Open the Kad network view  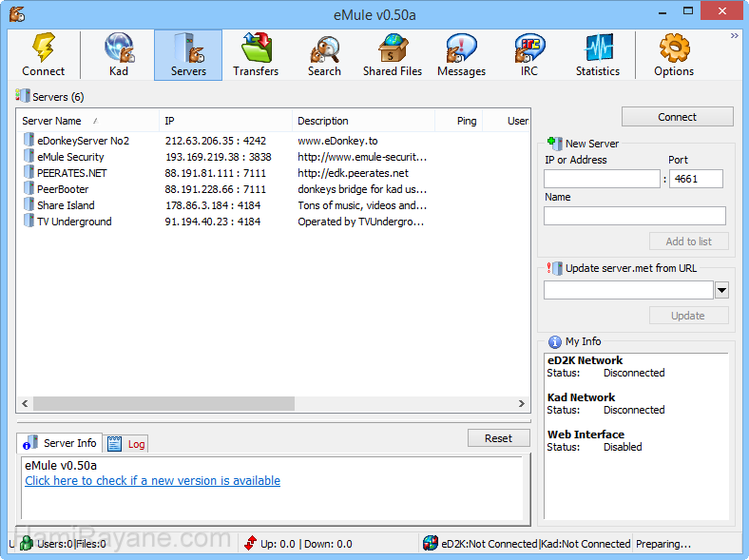119,54
